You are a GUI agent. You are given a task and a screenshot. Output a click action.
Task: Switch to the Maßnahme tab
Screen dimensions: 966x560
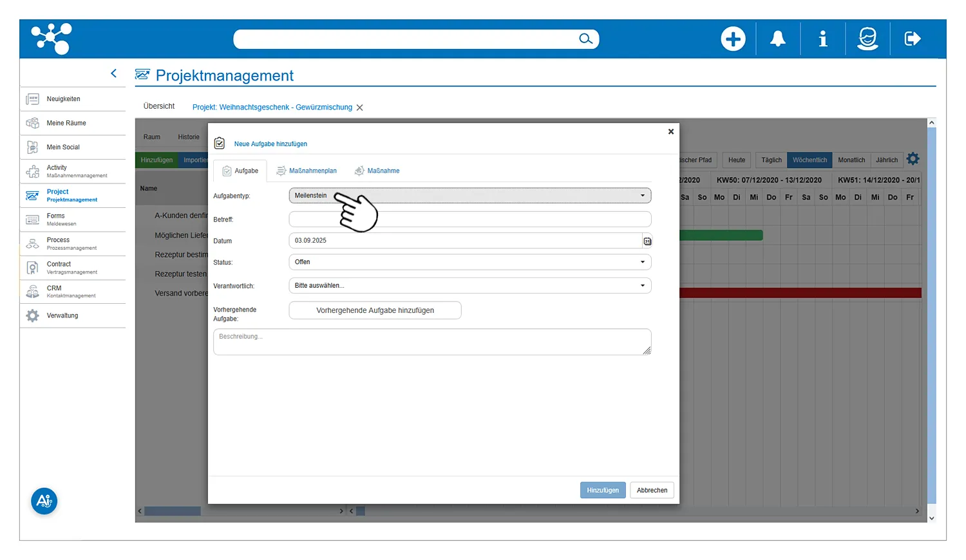(377, 171)
